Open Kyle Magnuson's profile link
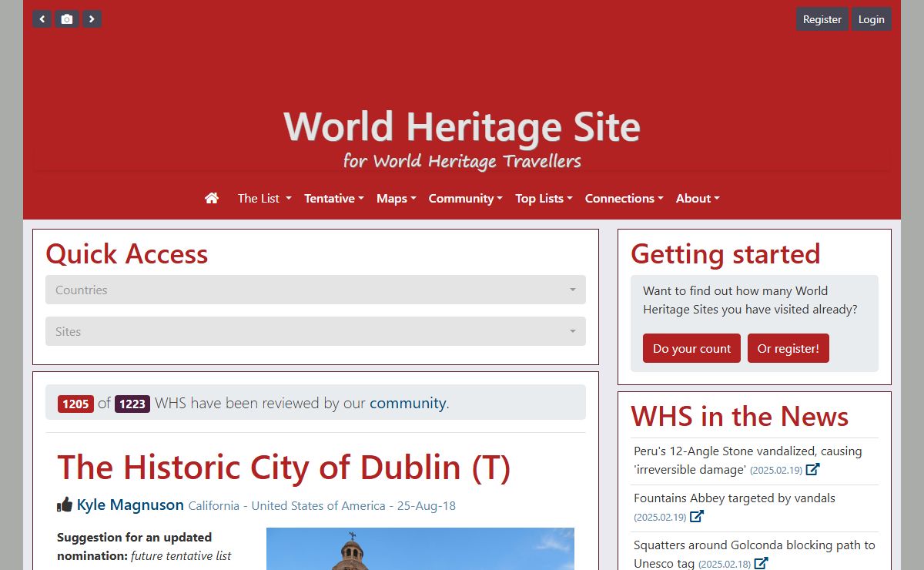 [x=130, y=505]
